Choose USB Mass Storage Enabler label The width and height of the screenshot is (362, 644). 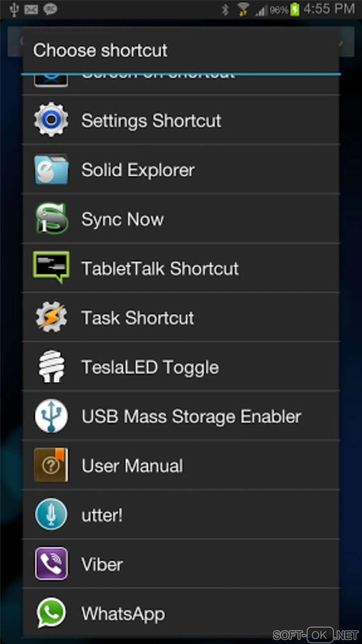(191, 417)
